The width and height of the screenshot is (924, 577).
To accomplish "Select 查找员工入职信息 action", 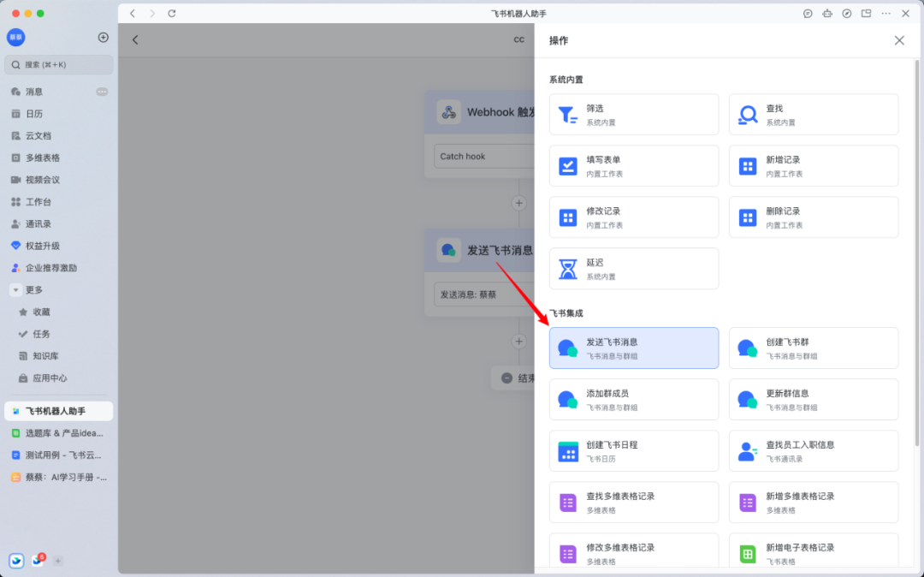I will pos(814,450).
